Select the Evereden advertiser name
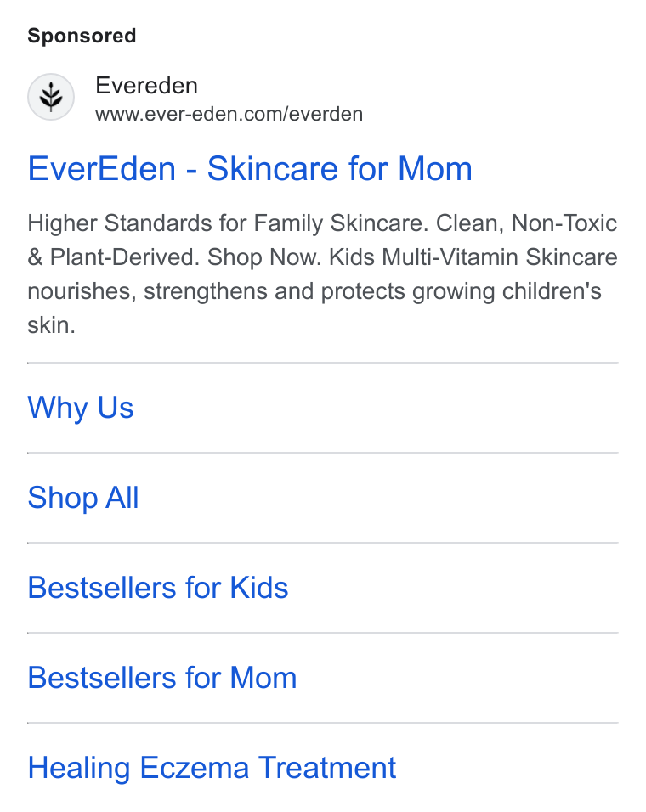This screenshot has width=646, height=812. click(x=146, y=86)
